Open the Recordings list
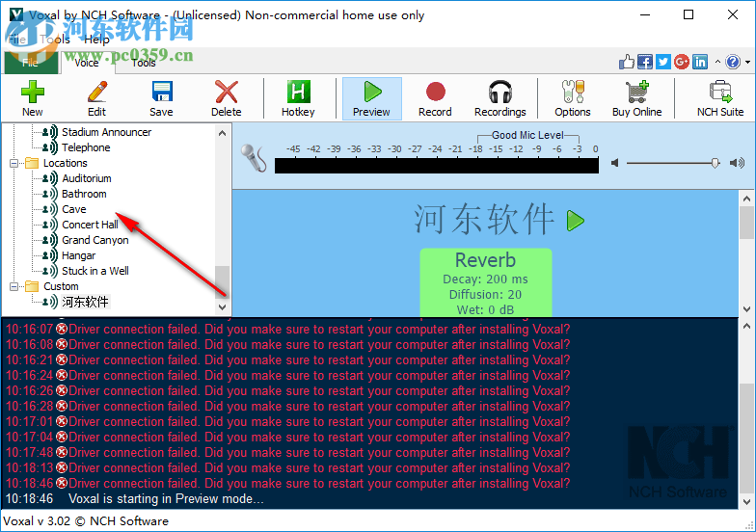 499,98
